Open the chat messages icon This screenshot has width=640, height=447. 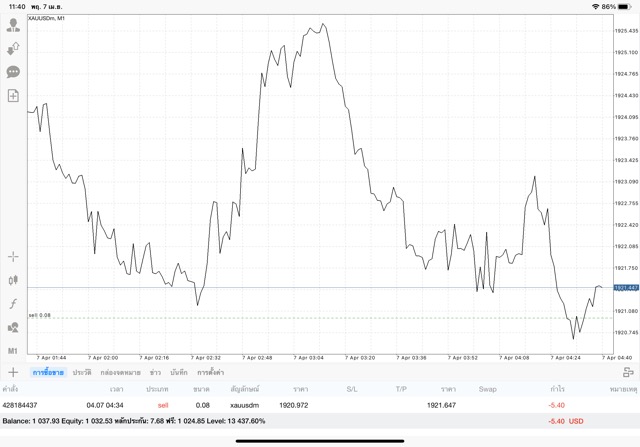click(13, 72)
